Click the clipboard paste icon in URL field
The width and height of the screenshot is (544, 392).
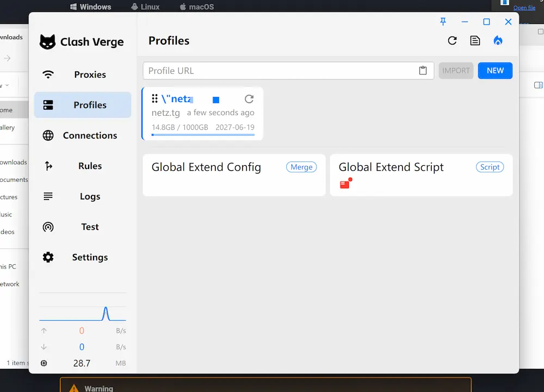[423, 71]
